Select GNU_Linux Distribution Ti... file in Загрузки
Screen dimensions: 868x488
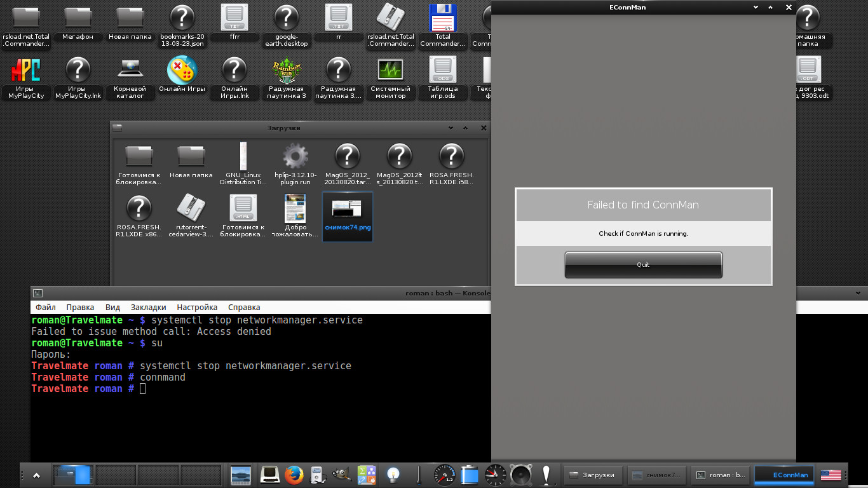point(243,165)
